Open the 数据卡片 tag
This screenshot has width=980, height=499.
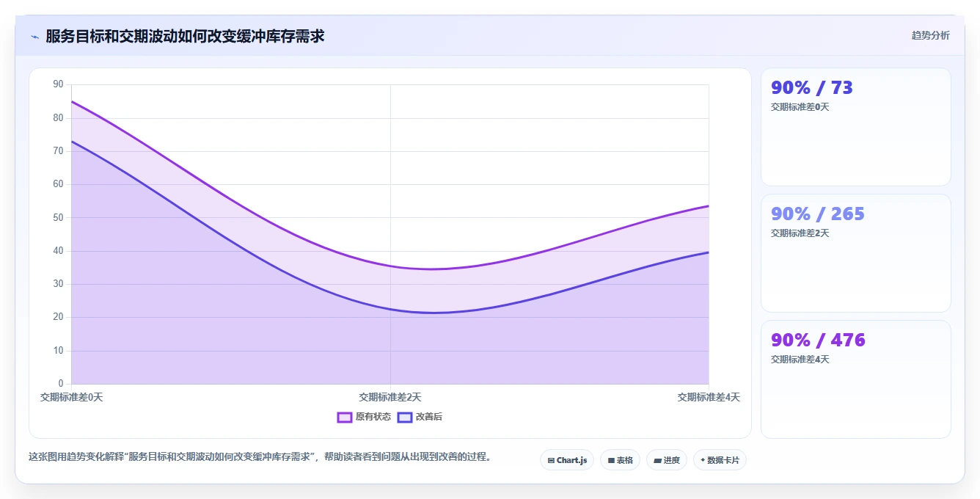coord(720,460)
